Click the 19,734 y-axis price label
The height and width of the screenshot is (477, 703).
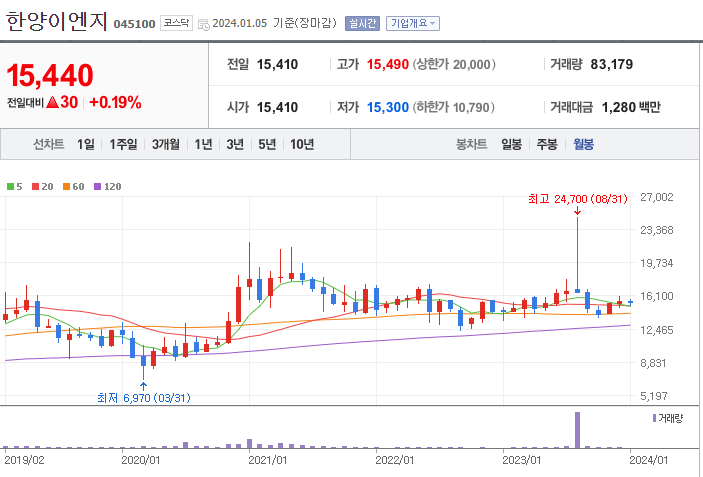656,264
